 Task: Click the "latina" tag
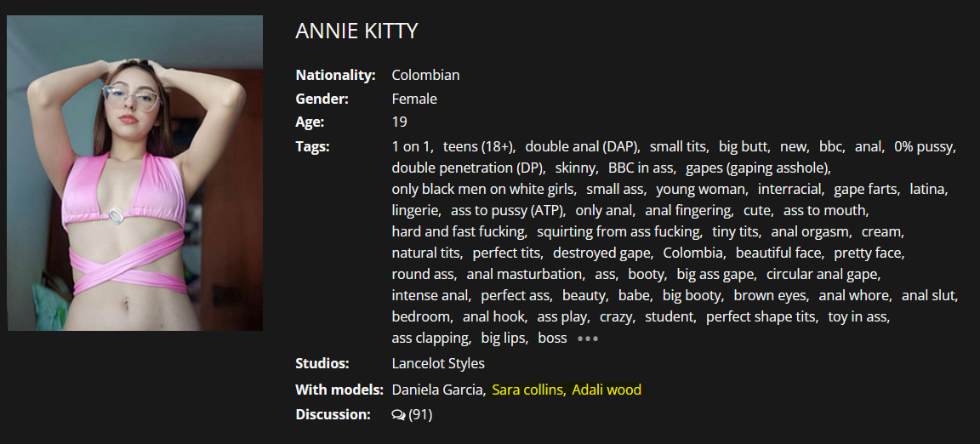tap(928, 189)
